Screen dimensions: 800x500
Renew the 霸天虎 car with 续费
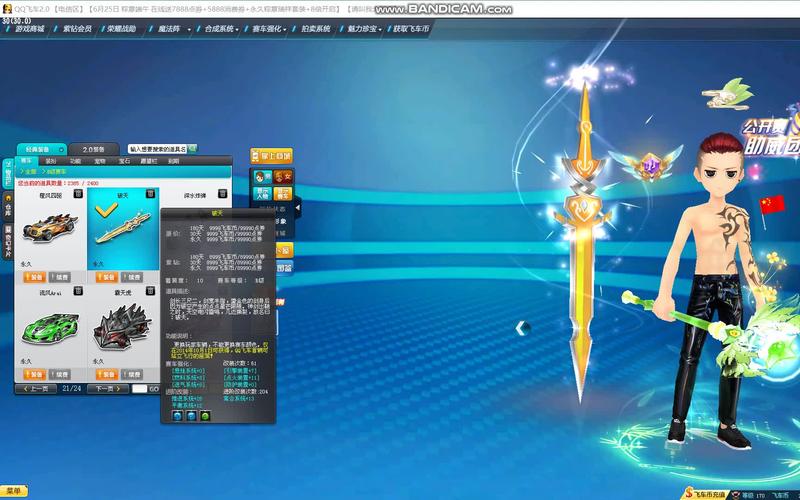pos(132,374)
